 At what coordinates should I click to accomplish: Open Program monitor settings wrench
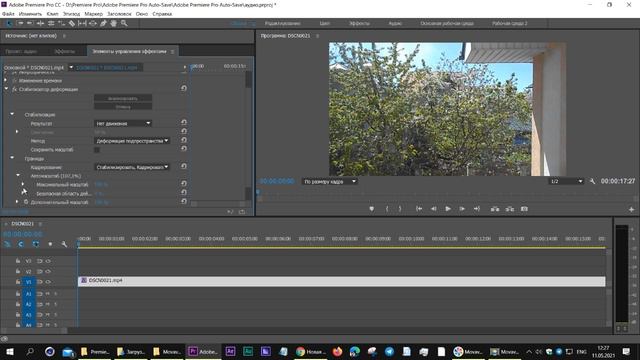coord(592,181)
